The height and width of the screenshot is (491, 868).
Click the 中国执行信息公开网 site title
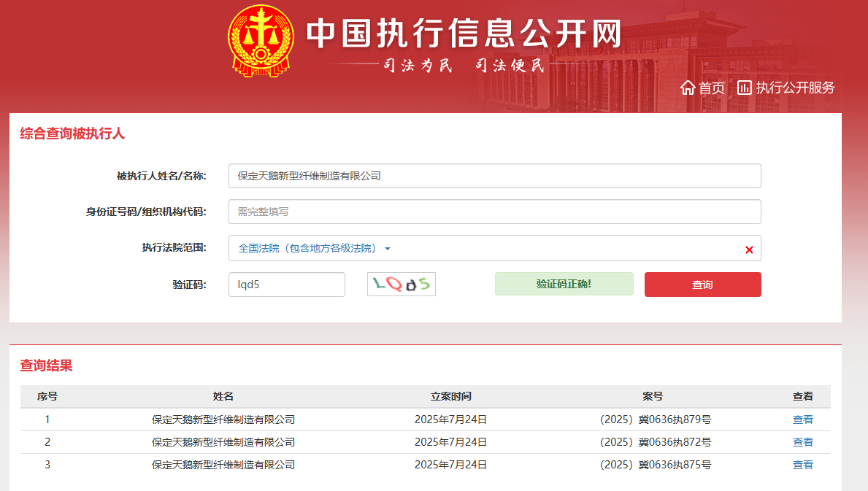pyautogui.click(x=464, y=33)
